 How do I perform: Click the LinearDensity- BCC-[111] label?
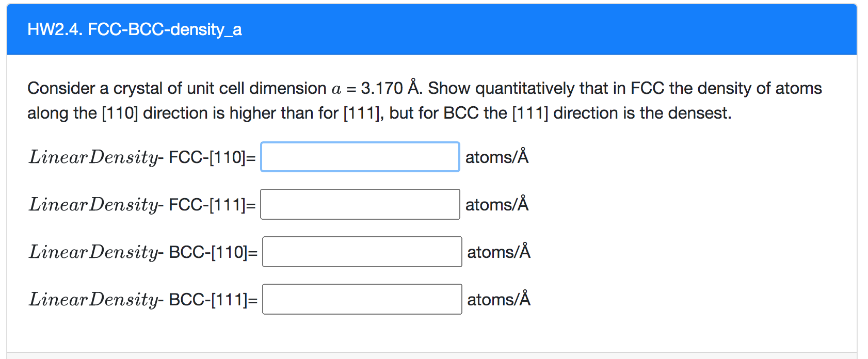(x=143, y=299)
